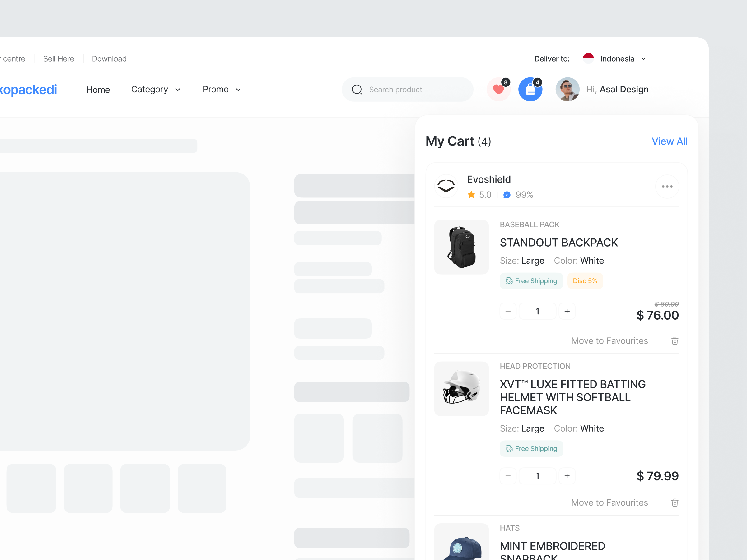Click the HATS category label
The width and height of the screenshot is (747, 560).
coord(510,528)
